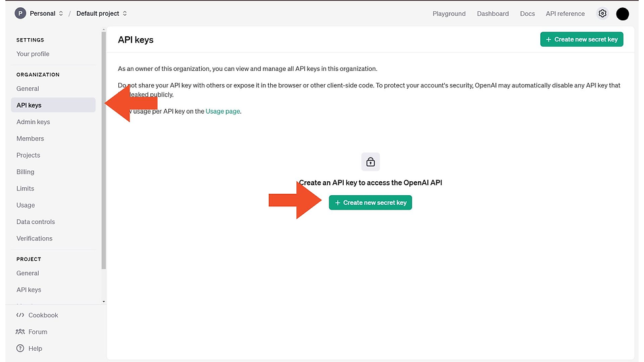Screen dimensions: 644x362
Task: Go to Your profile settings
Action: click(33, 54)
